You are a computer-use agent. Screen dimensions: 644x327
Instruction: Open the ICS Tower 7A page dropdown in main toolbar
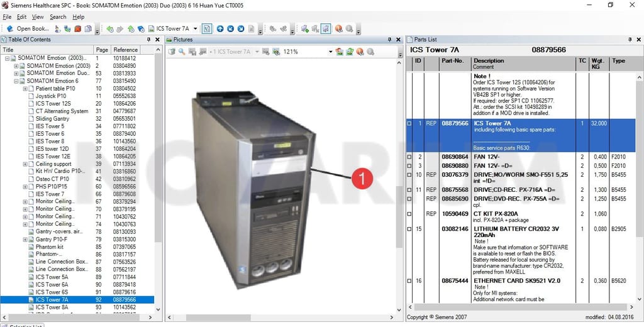point(196,29)
